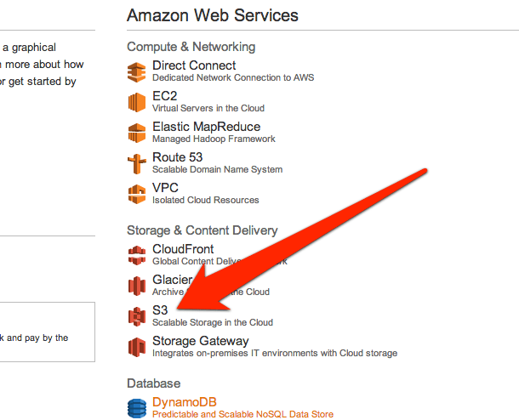Click the orange DynamoDB link
The image size is (519, 420).
tap(185, 402)
